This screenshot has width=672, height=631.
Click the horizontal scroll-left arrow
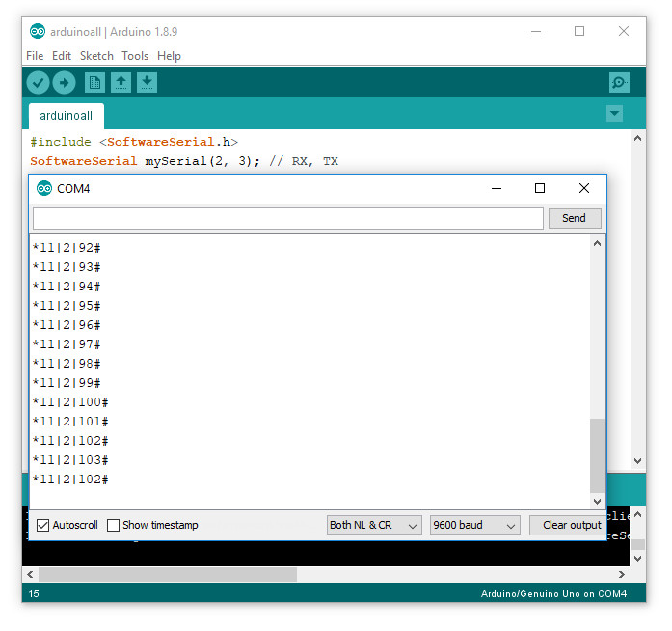point(30,574)
